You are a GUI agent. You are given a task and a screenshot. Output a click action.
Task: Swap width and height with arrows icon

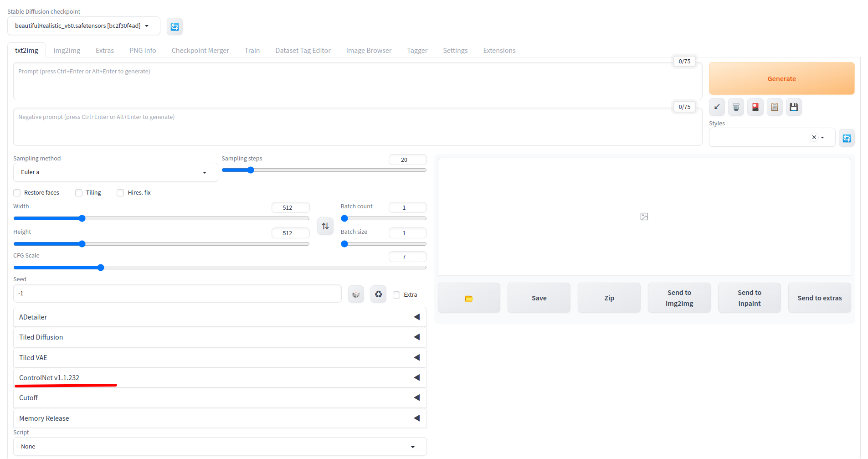click(x=325, y=226)
